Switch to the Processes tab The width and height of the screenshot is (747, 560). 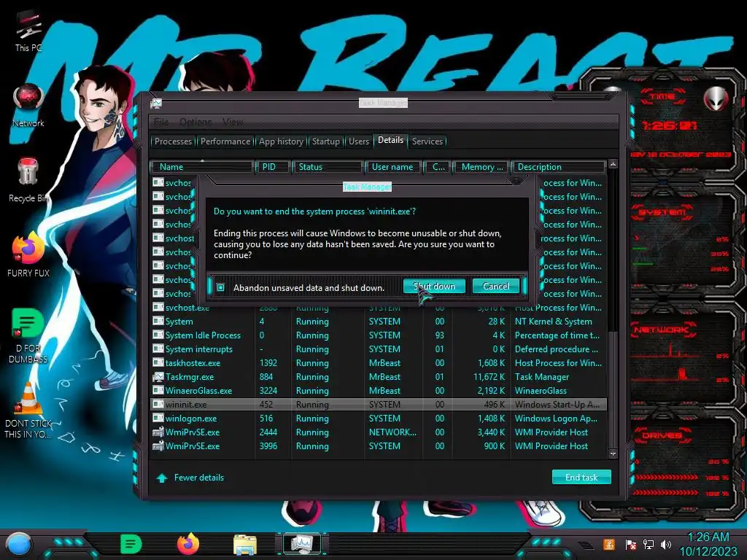click(x=173, y=141)
